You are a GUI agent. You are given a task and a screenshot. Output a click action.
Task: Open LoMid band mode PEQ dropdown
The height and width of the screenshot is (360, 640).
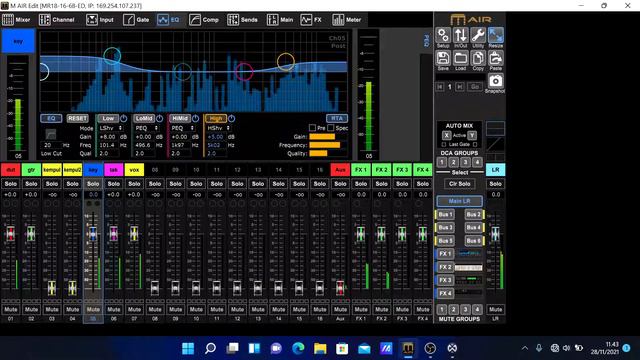[146, 128]
